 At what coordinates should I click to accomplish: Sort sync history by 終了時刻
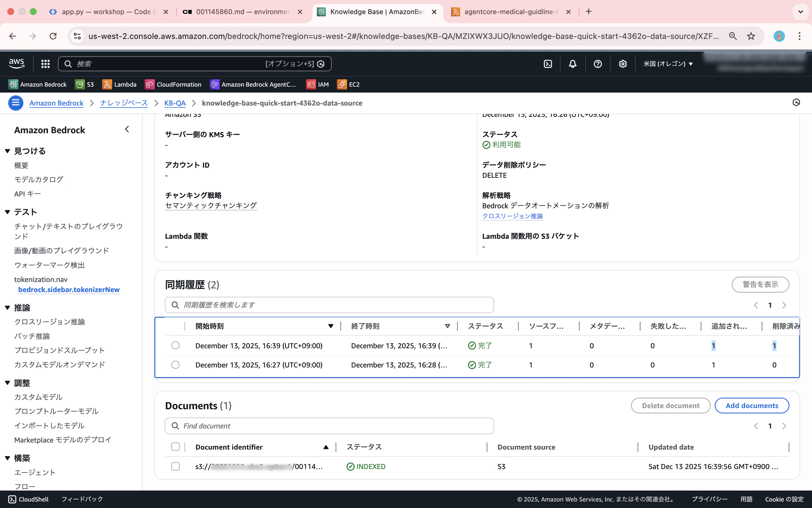coord(447,326)
